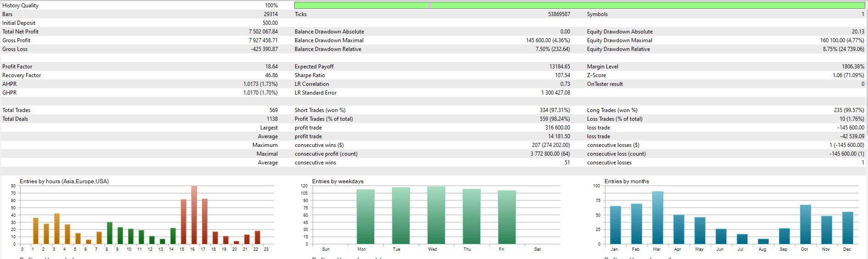Select the Ticks count 53869587

[559, 14]
